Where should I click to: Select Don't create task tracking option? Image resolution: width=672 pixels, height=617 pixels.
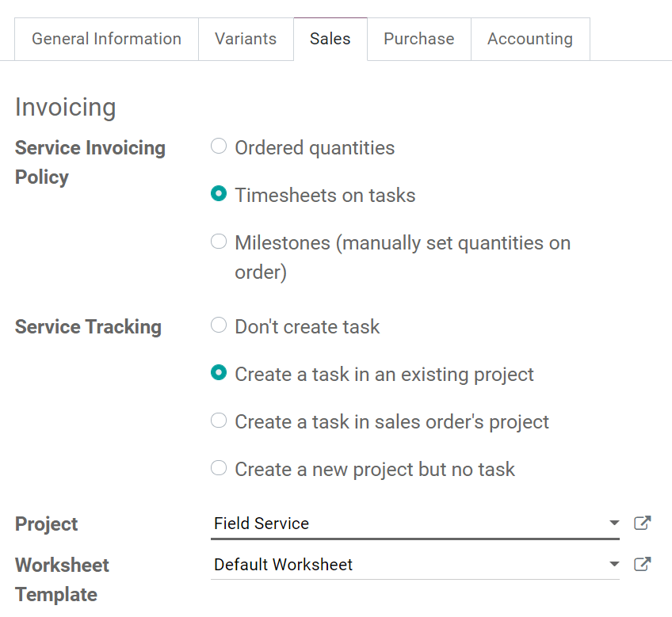pyautogui.click(x=219, y=325)
